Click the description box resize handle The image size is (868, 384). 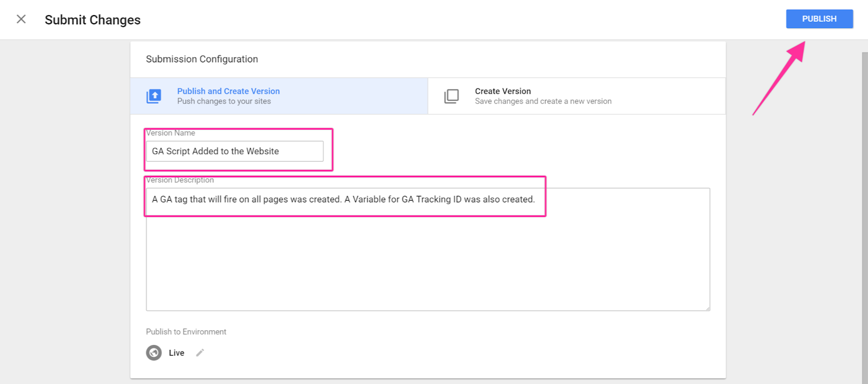(x=707, y=308)
